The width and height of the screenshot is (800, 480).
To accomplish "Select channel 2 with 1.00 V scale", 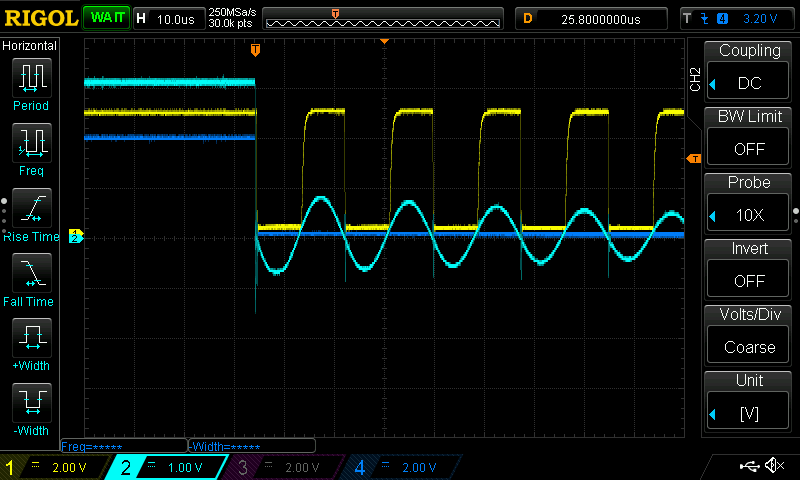I will (x=168, y=467).
